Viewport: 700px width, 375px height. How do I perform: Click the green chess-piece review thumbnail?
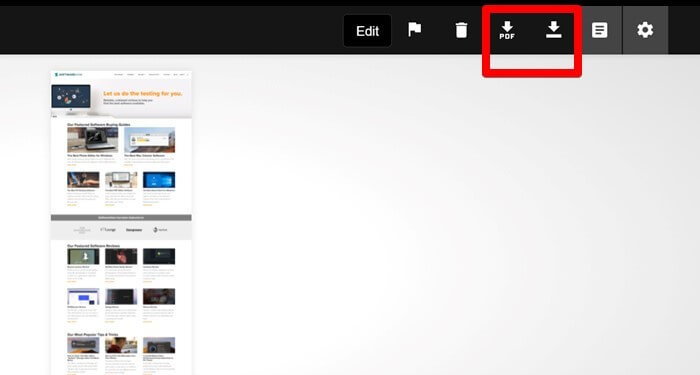click(83, 256)
